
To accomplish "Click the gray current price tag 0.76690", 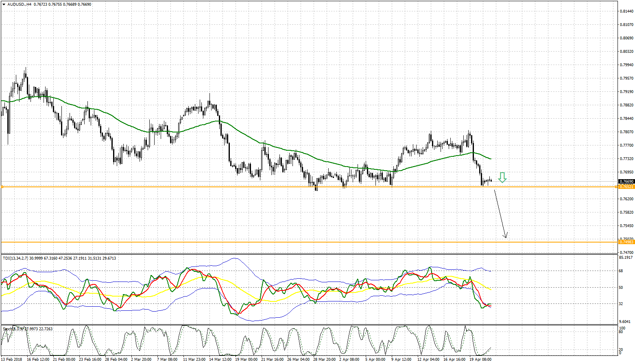I will pyautogui.click(x=626, y=182).
